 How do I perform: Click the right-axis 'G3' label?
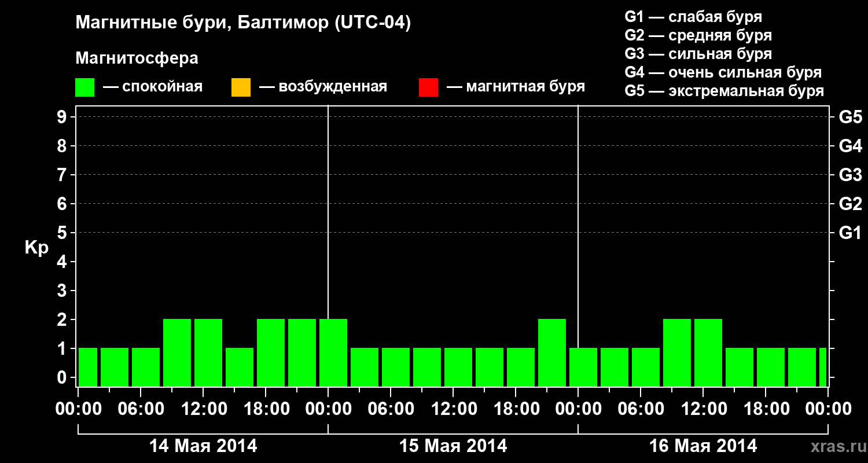pyautogui.click(x=851, y=175)
